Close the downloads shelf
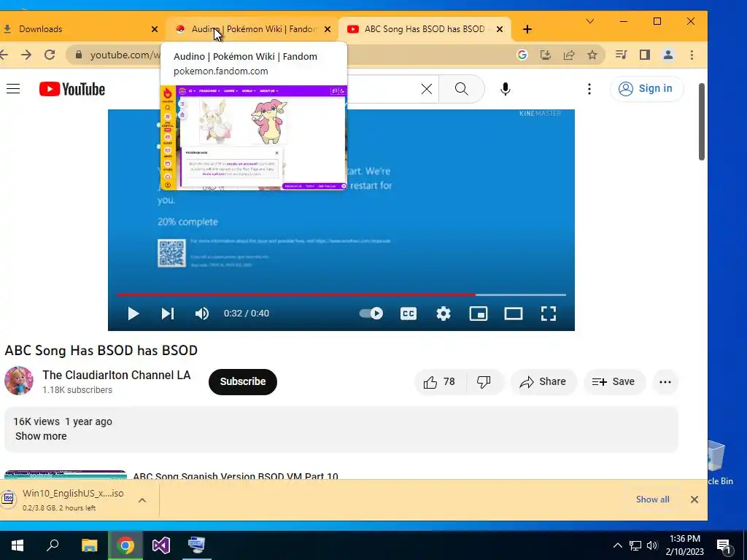 click(694, 499)
